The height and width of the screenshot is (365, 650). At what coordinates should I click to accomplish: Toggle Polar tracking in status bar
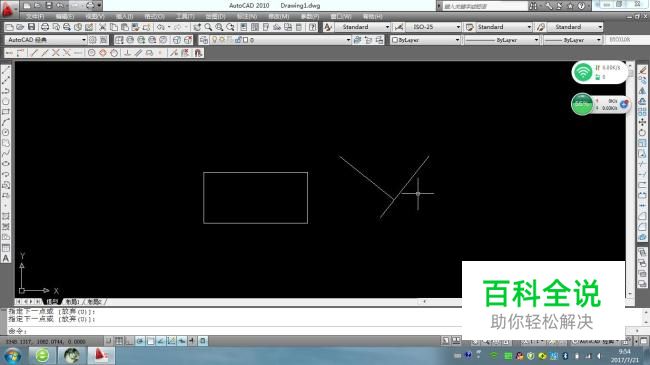tap(140, 341)
